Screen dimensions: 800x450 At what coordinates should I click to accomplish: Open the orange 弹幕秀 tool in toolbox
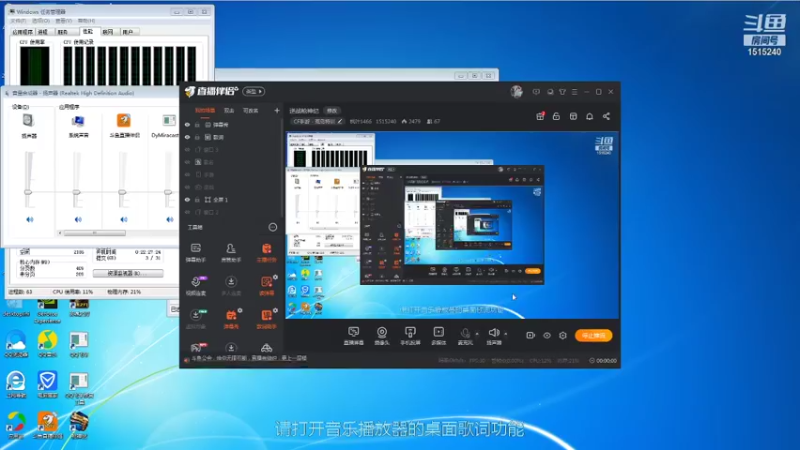pyautogui.click(x=231, y=319)
